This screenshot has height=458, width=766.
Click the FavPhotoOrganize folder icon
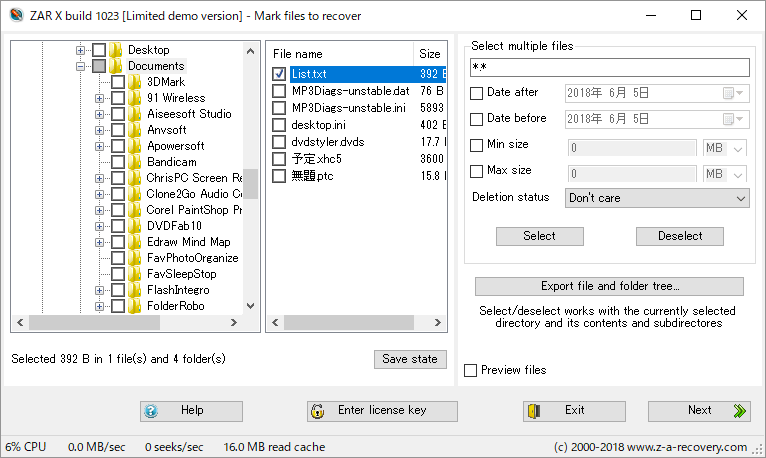pyautogui.click(x=135, y=258)
